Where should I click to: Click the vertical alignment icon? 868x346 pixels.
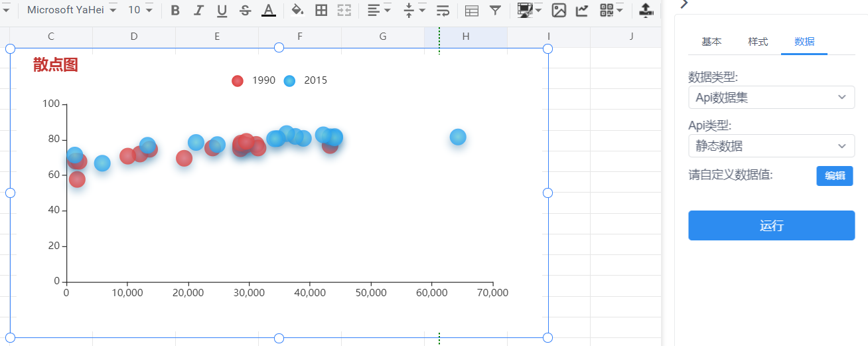tap(409, 10)
